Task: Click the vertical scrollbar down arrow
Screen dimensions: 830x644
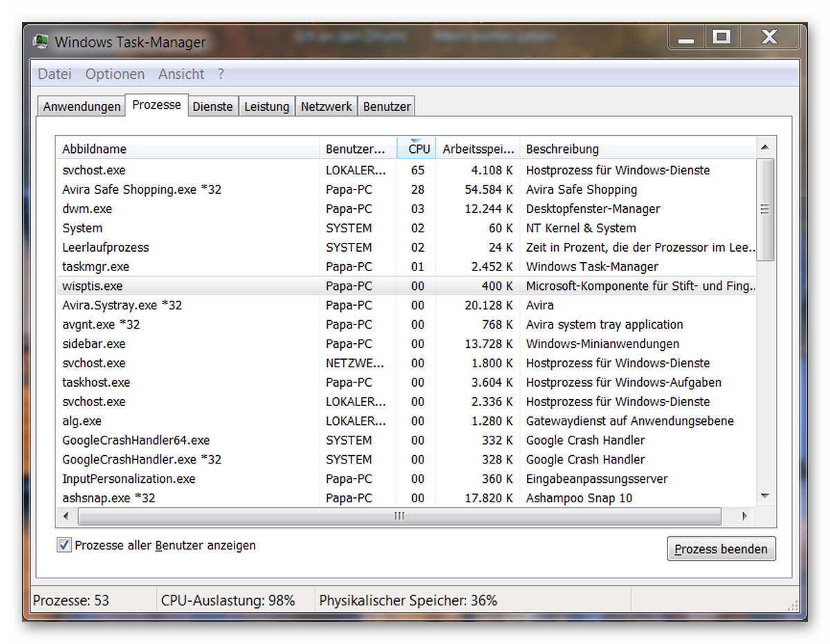Action: point(765,496)
